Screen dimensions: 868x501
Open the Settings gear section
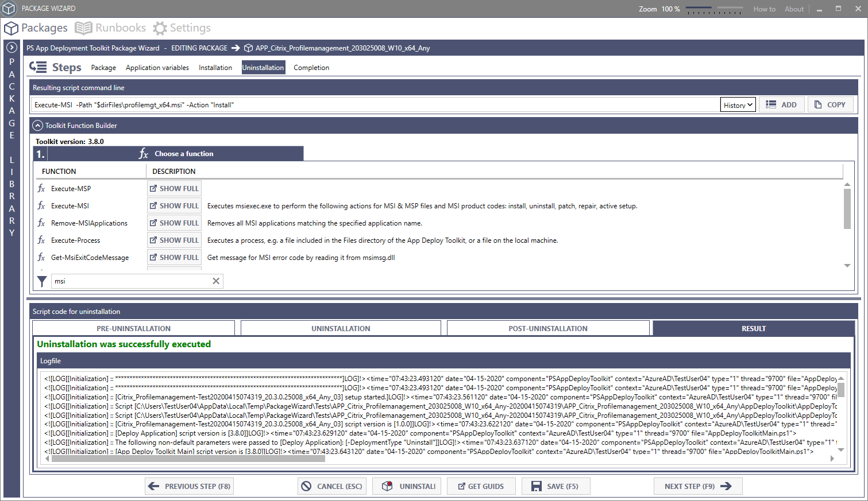coord(182,28)
